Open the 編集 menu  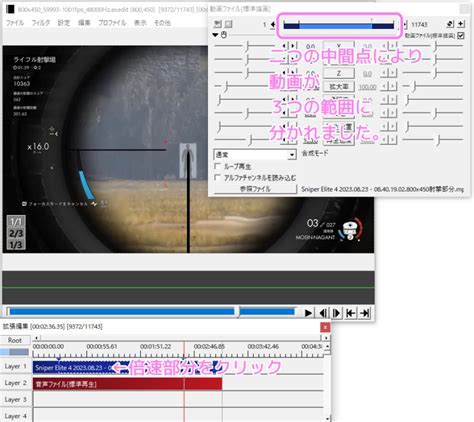(x=84, y=23)
